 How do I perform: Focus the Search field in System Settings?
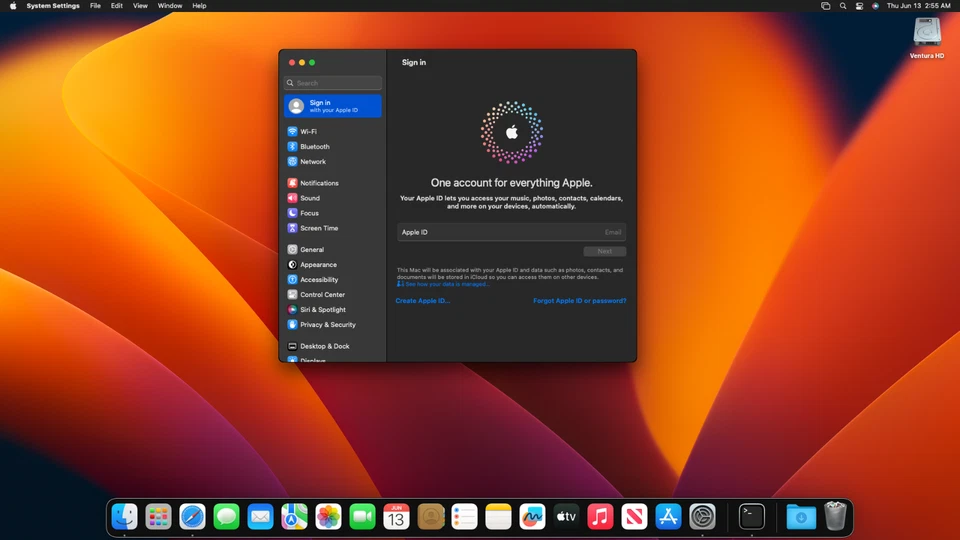coord(332,83)
